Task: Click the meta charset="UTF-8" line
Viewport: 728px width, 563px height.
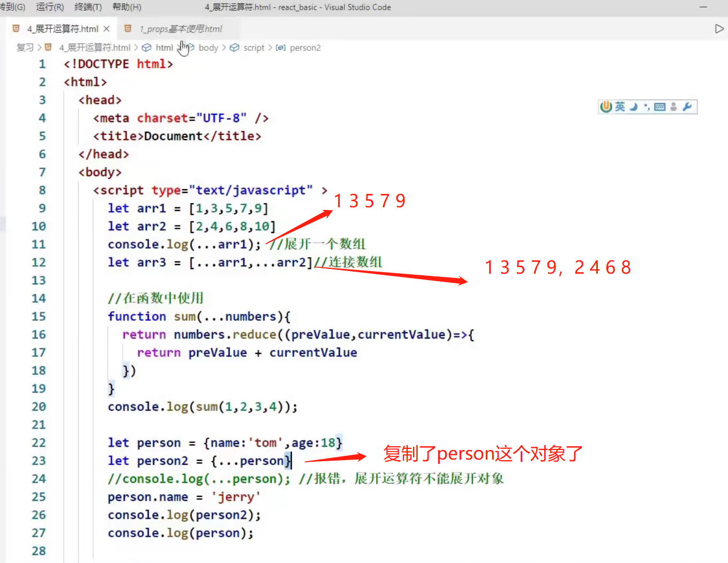Action: click(x=181, y=118)
